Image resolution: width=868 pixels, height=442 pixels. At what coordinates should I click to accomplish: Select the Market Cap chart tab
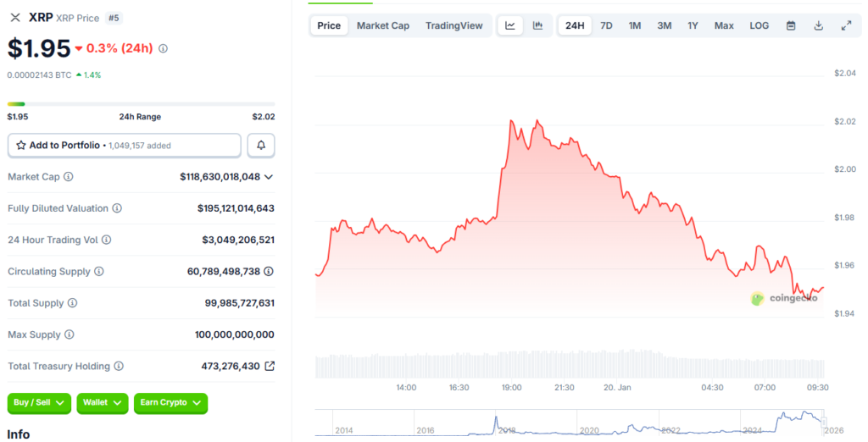coord(383,25)
